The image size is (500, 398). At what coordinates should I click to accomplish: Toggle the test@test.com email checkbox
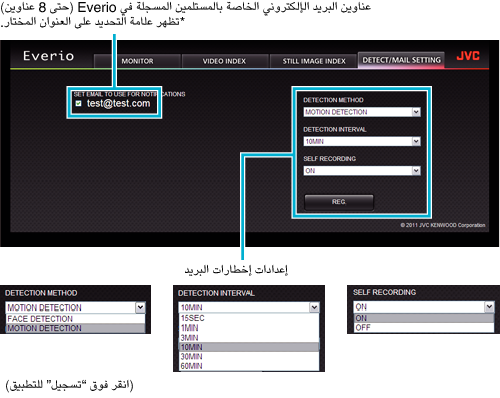pos(78,103)
